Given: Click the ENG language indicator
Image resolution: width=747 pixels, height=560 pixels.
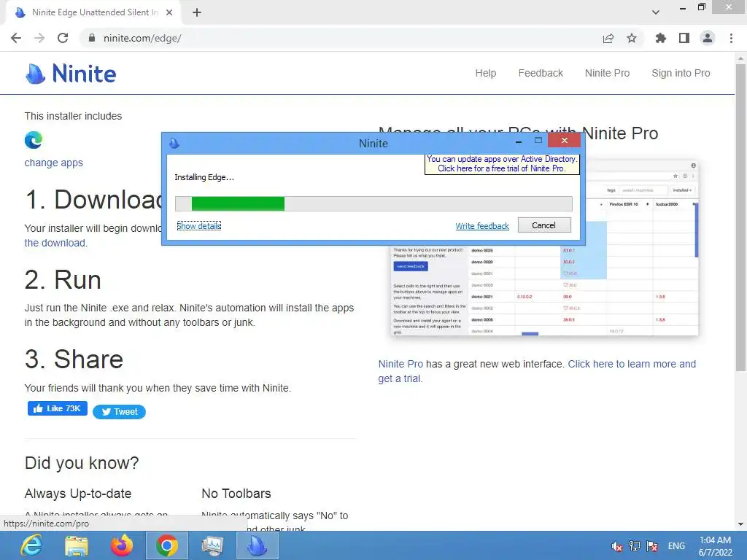Looking at the screenshot, I should pos(676,546).
